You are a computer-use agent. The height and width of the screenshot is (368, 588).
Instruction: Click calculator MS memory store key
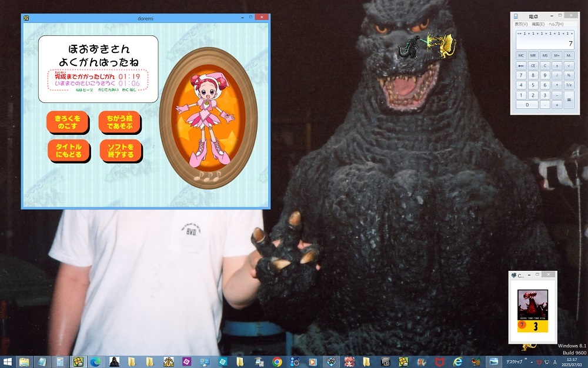(545, 55)
